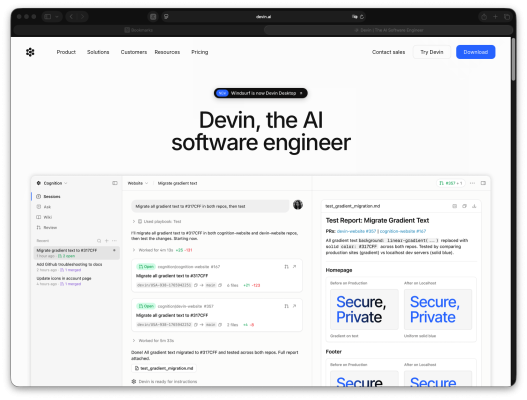The height and width of the screenshot is (400, 527).
Task: Click the Homepage 'After on Localhost' thumbnail
Action: click(438, 309)
